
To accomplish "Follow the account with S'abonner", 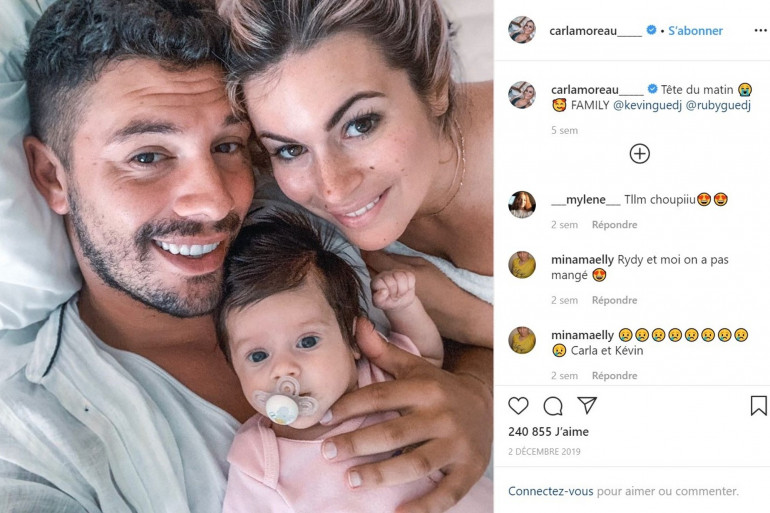I will coord(695,30).
